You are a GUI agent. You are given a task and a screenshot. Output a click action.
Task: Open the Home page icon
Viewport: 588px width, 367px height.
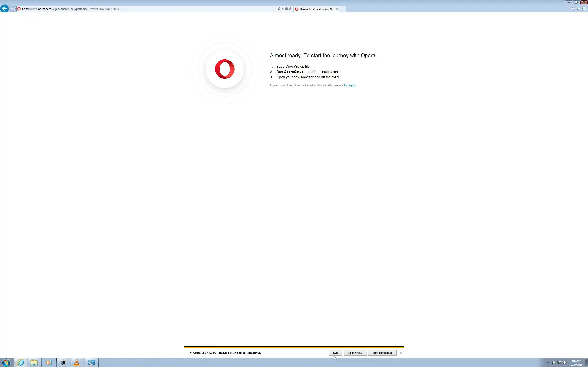573,9
